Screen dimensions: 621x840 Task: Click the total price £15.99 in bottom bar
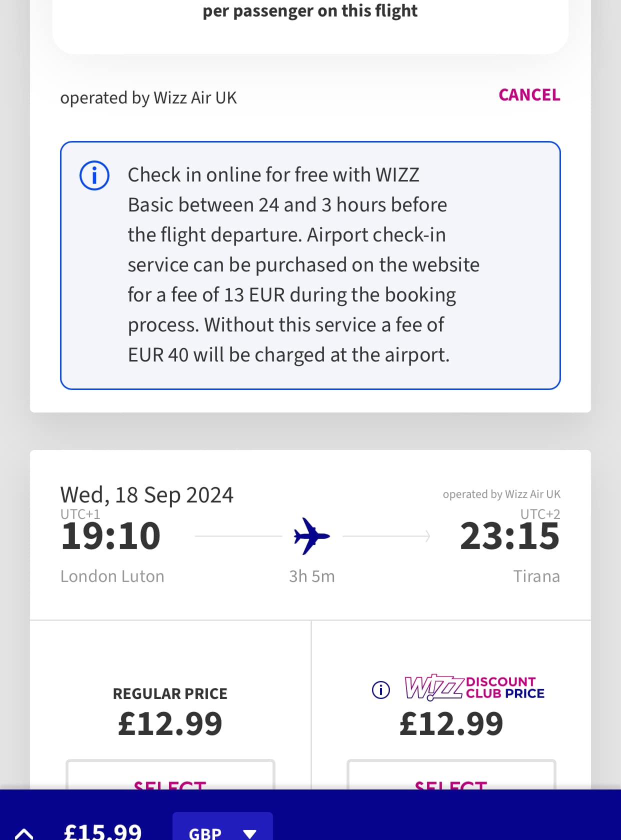(x=103, y=831)
